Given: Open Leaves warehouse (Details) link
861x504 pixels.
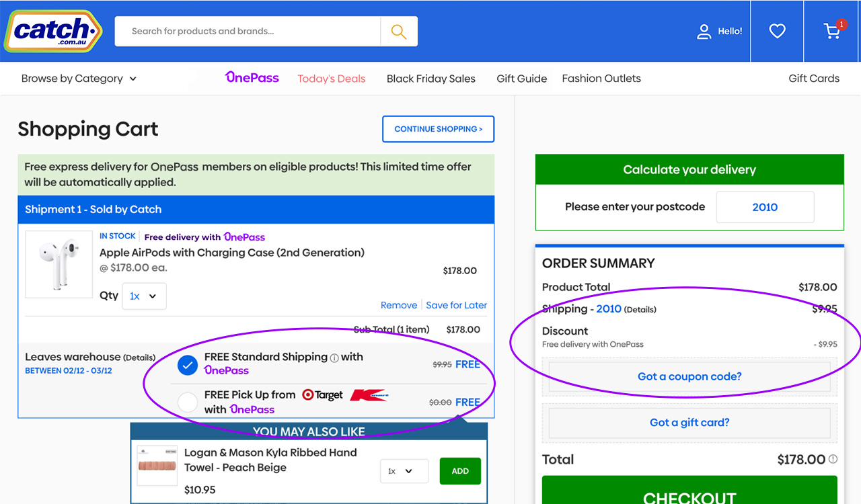Looking at the screenshot, I should [139, 358].
